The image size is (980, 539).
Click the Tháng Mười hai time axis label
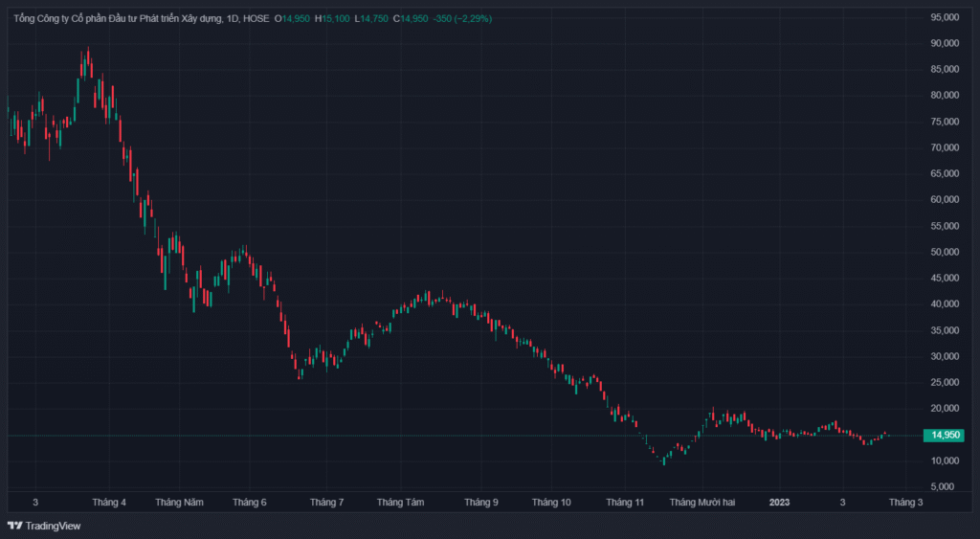[x=702, y=502]
